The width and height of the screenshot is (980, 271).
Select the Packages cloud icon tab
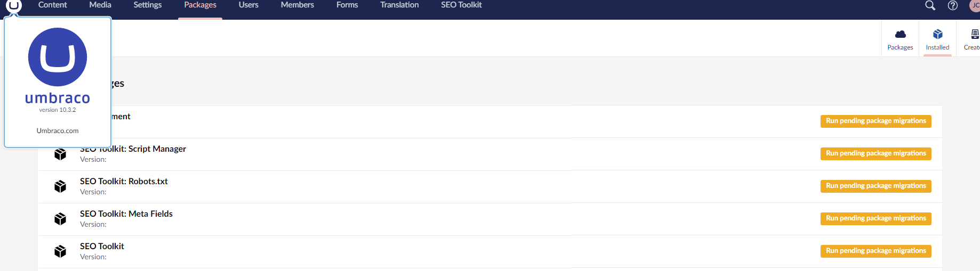click(x=900, y=39)
